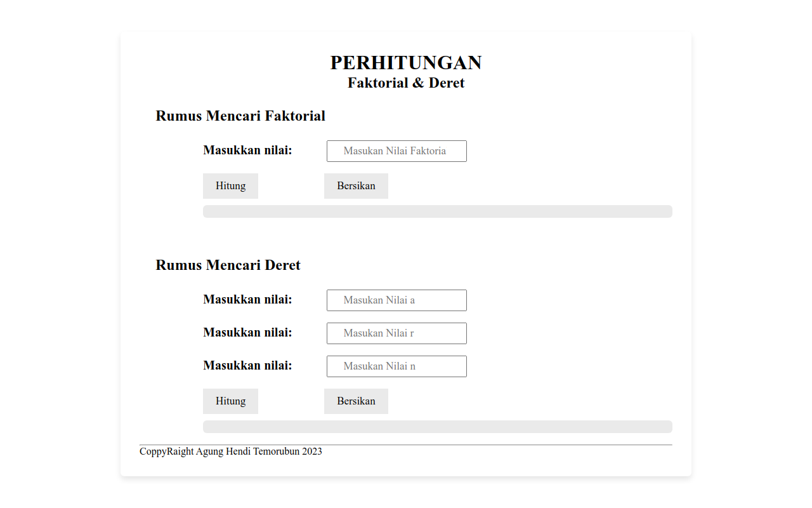This screenshot has width=812, height=508.
Task: Click the horizontal divider above the footer
Action: [406, 444]
